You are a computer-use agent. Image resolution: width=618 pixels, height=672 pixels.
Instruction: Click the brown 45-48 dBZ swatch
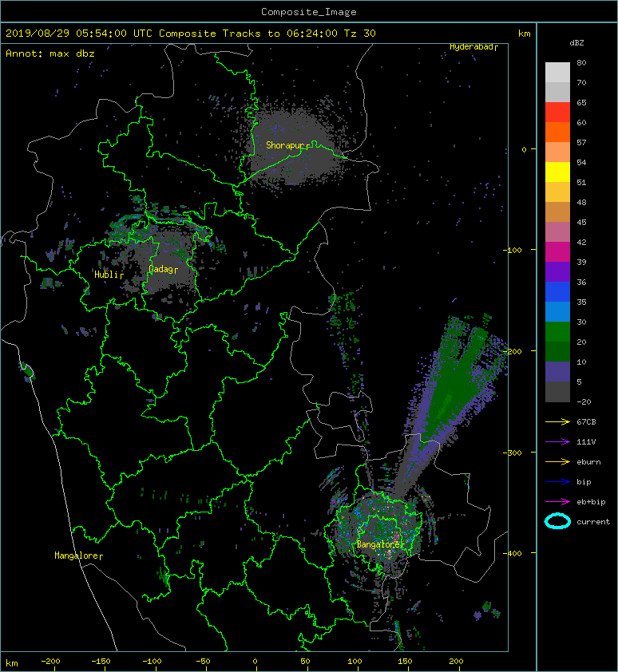[x=557, y=212]
